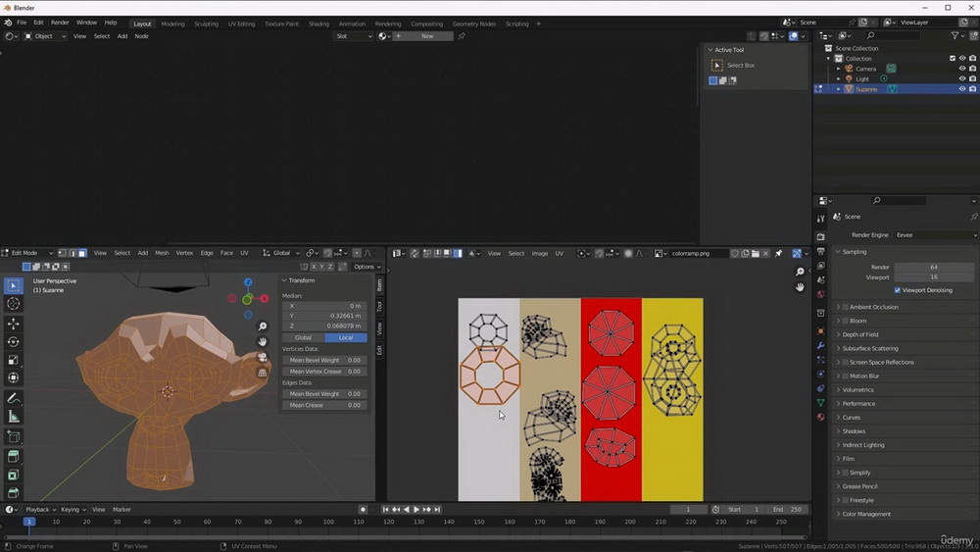Select the Scale tool in viewport toolbar
The image size is (980, 552).
point(13,360)
